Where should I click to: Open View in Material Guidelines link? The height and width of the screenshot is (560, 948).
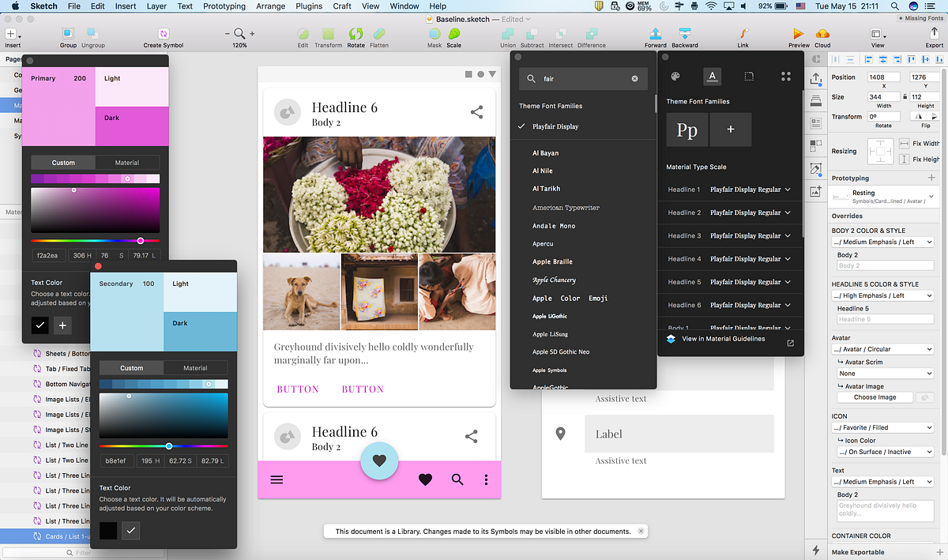coord(724,339)
